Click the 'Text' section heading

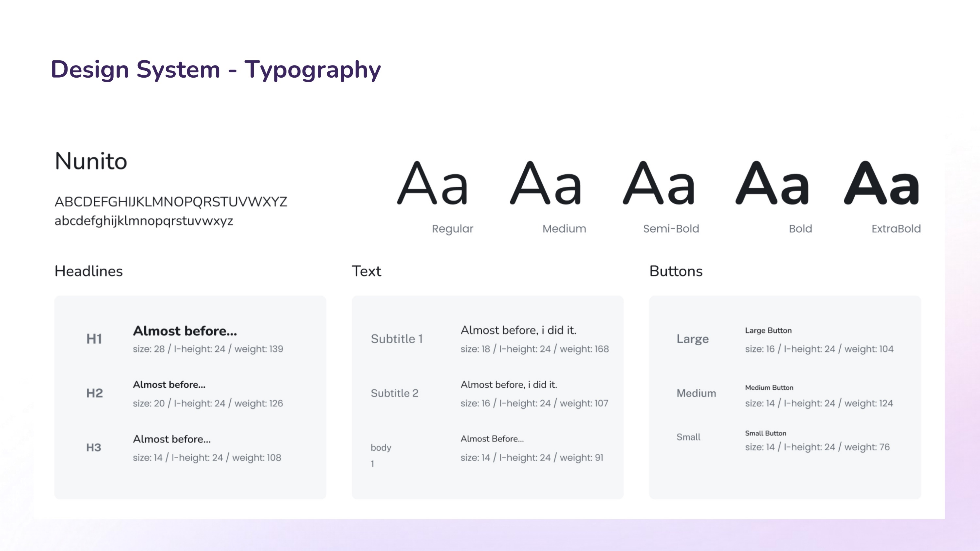(x=366, y=271)
